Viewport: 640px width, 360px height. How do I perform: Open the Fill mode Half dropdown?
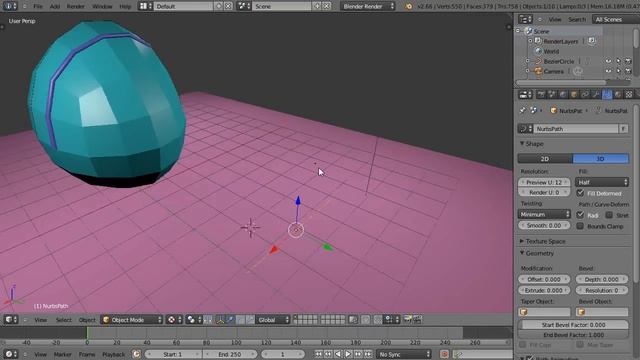[602, 182]
